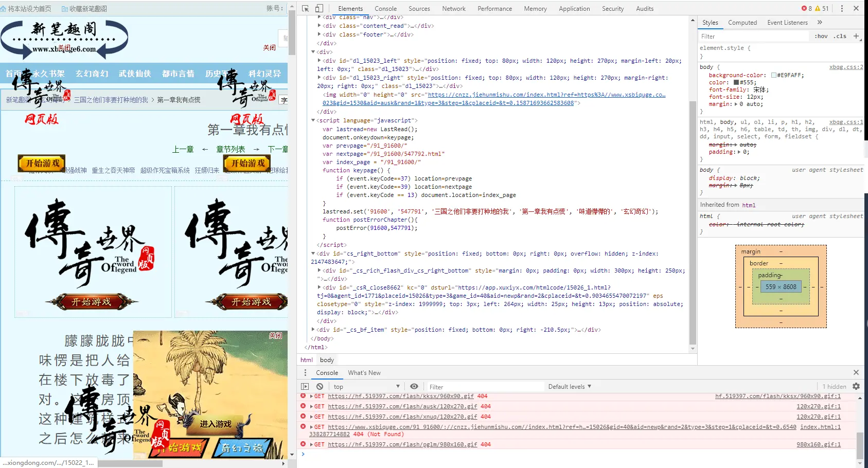Image resolution: width=868 pixels, height=468 pixels.
Task: Open the 980x160.gif:1 source link
Action: tap(819, 444)
